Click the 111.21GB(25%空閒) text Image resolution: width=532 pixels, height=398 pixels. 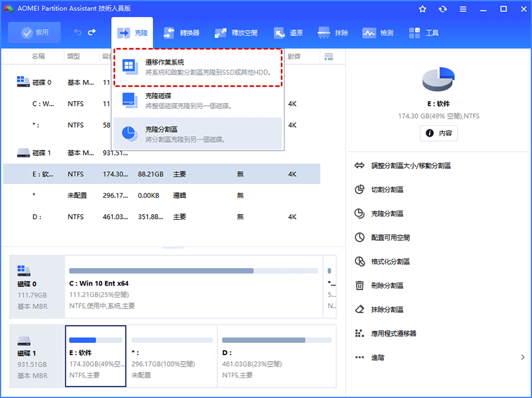(99, 295)
